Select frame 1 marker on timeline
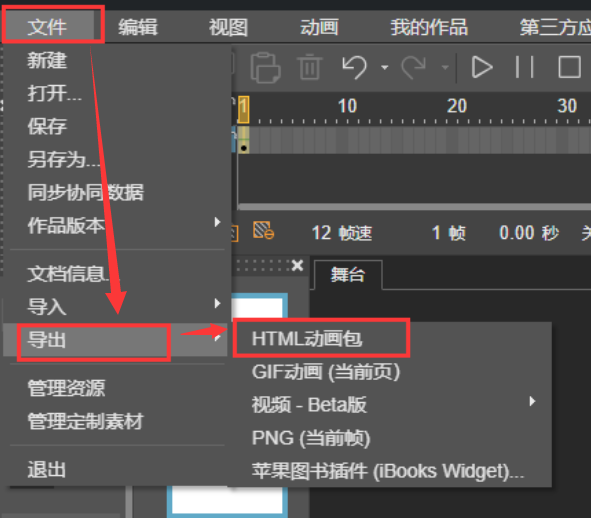 click(x=243, y=109)
